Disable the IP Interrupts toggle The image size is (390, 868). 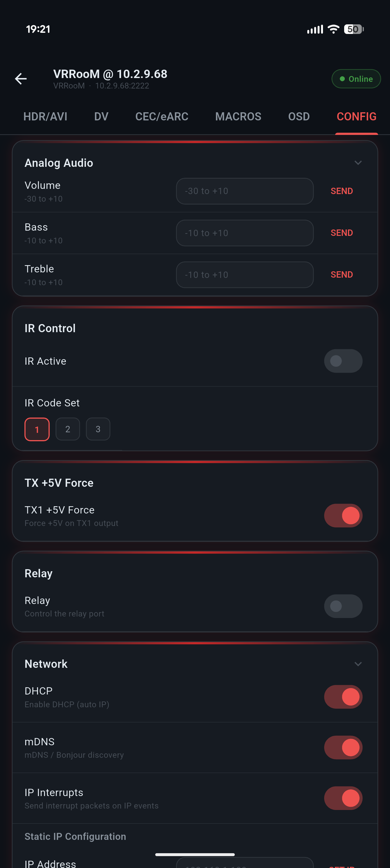click(343, 798)
